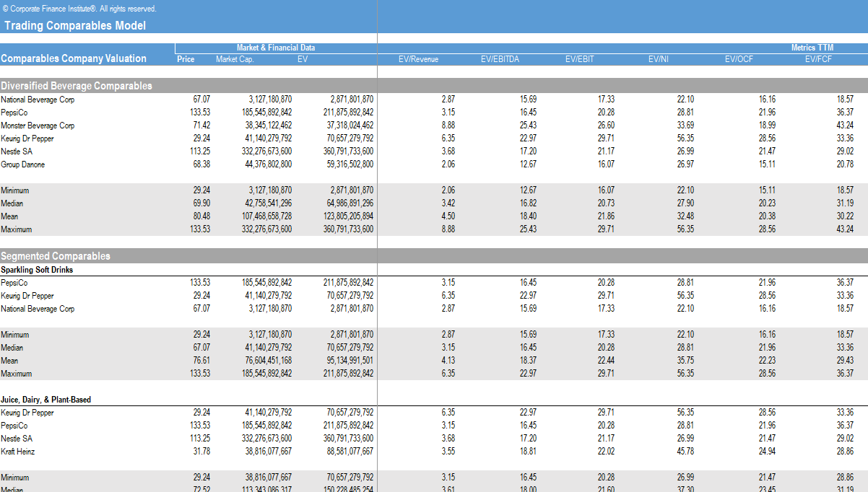Viewport: 868px width, 492px height.
Task: Click Group Danone EV/NI value 26.97
Action: point(685,164)
